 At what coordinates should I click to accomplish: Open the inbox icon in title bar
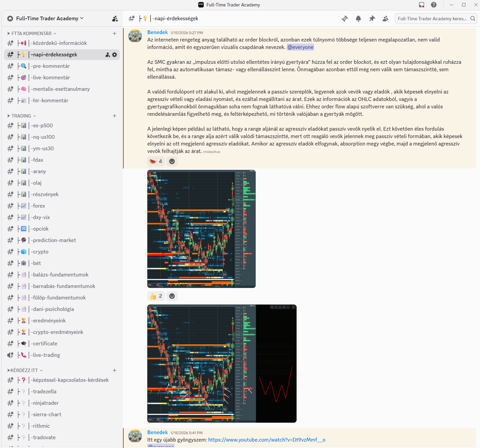pos(422,5)
